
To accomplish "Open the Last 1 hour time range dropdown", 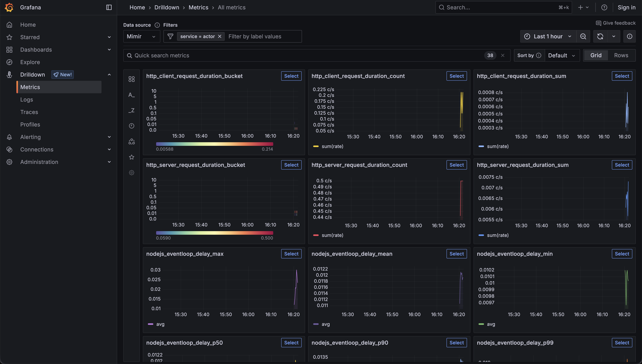I will [548, 36].
